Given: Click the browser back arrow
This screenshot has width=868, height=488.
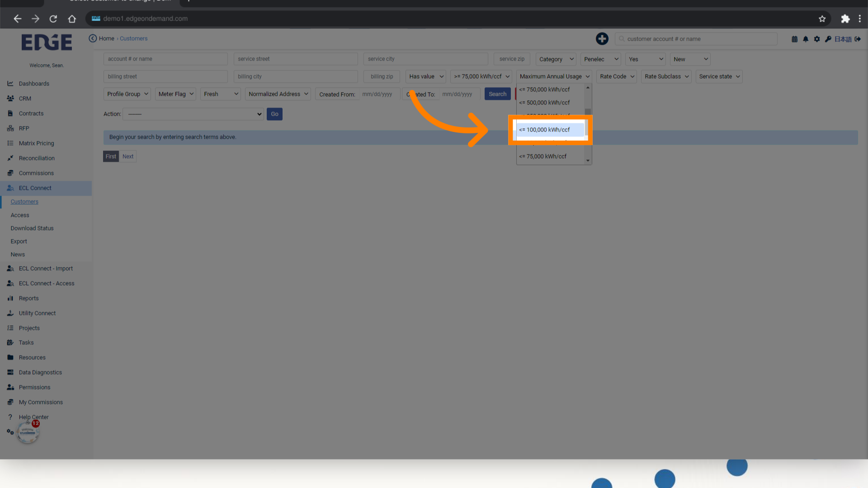Looking at the screenshot, I should 17,19.
